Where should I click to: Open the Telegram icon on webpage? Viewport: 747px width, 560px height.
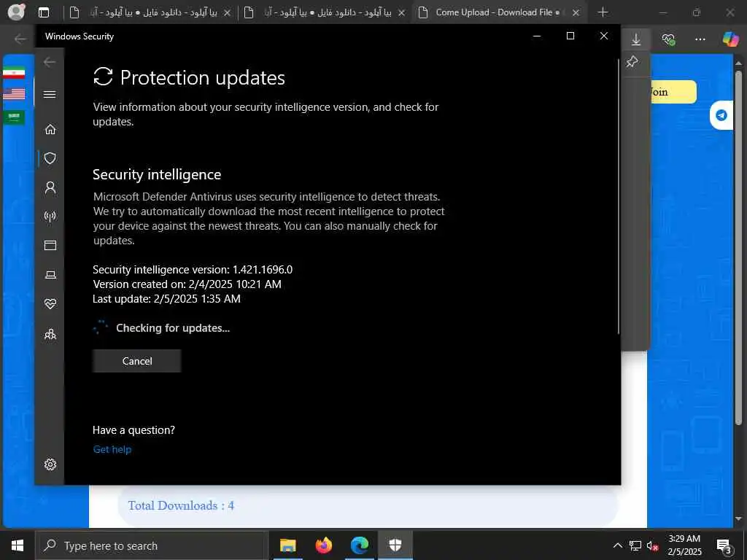[x=721, y=115]
